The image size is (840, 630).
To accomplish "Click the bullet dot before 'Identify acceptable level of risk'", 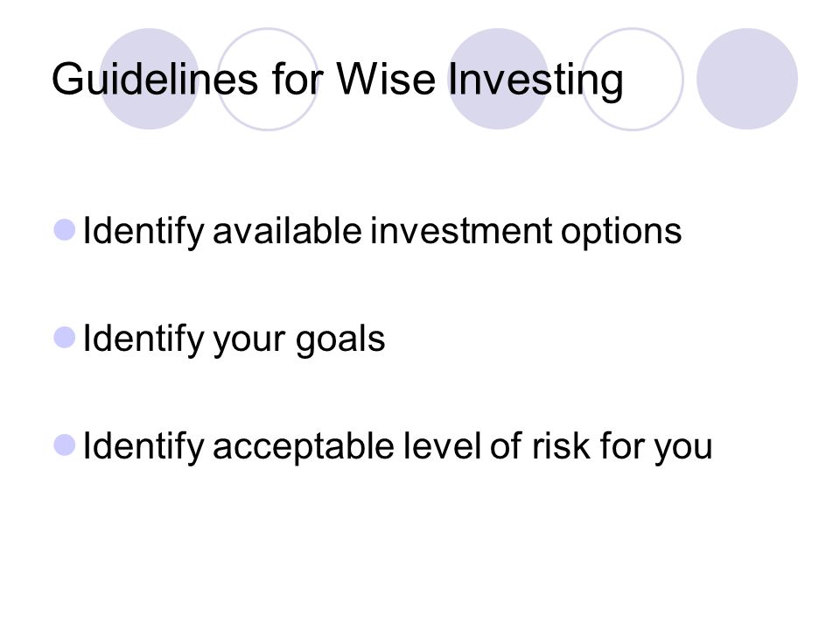I will [65, 445].
